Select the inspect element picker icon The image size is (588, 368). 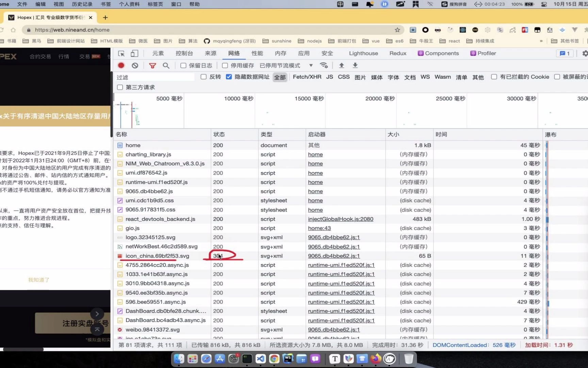[121, 53]
